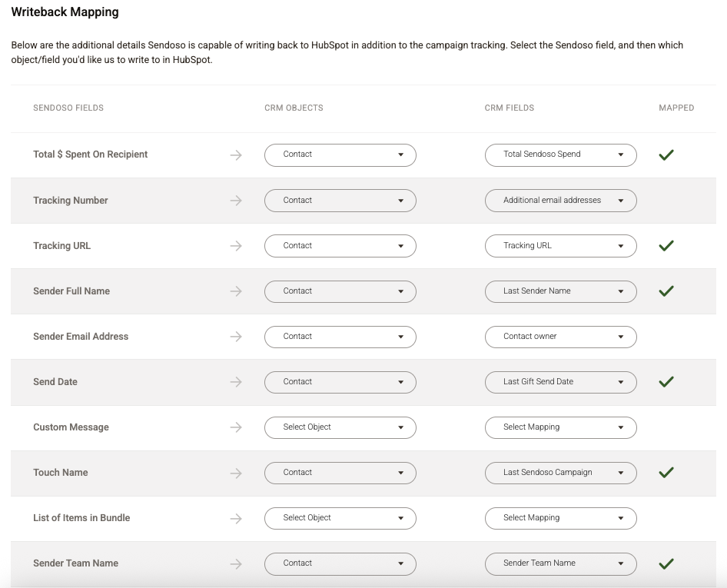Click arrow icon in Tracking URL row
This screenshot has height=588, width=727.
pos(236,246)
